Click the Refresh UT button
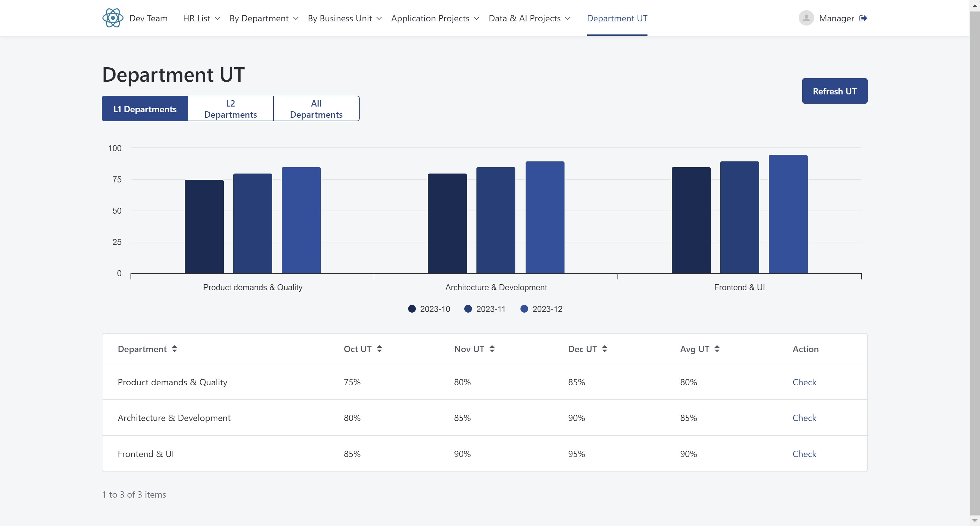The width and height of the screenshot is (980, 526). pyautogui.click(x=835, y=91)
